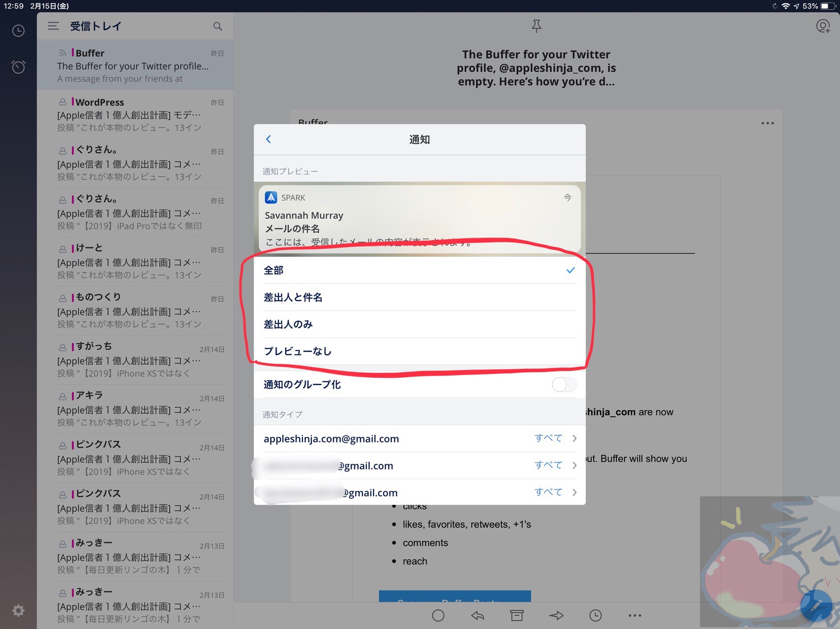Reply using the reply arrow icon

(x=478, y=616)
